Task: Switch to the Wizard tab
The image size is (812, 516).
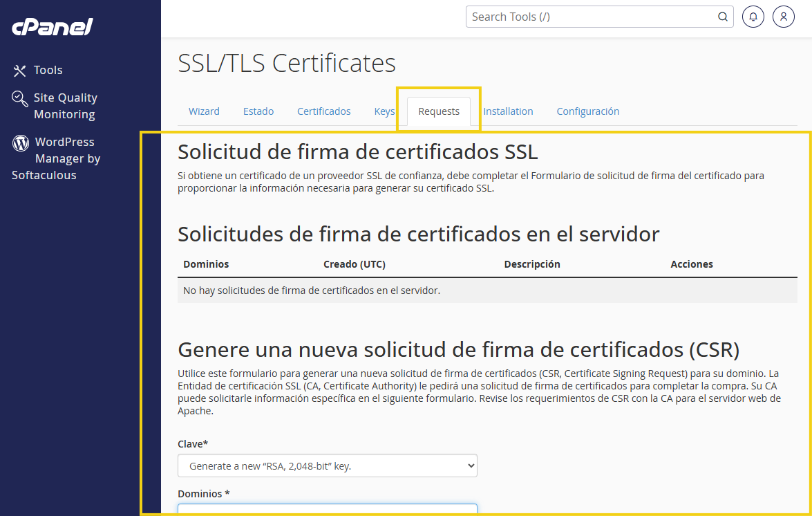Action: click(204, 111)
